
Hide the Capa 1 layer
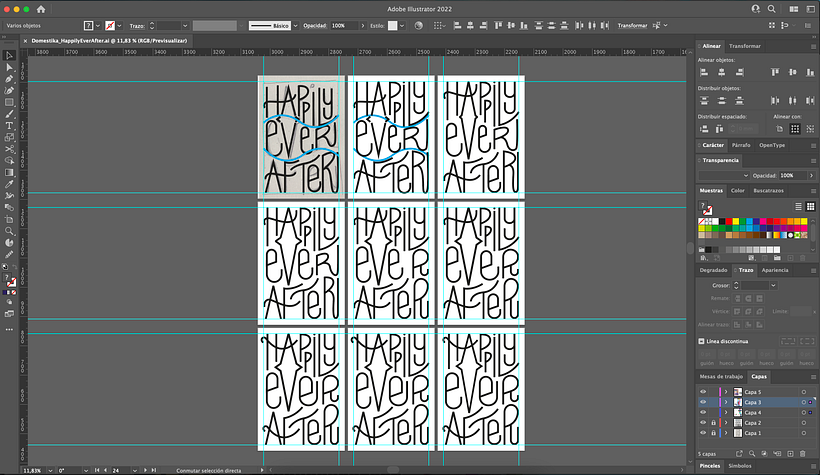[x=703, y=433]
